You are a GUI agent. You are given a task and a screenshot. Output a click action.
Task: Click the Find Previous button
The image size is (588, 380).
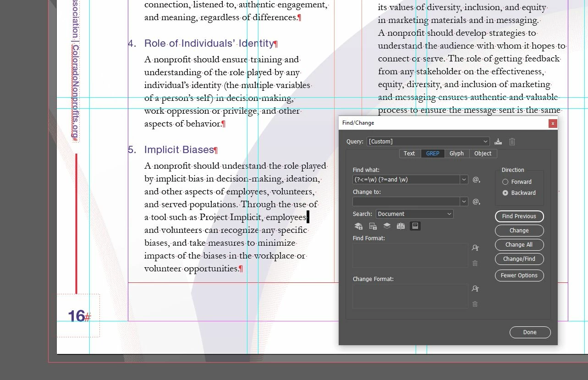coord(519,216)
